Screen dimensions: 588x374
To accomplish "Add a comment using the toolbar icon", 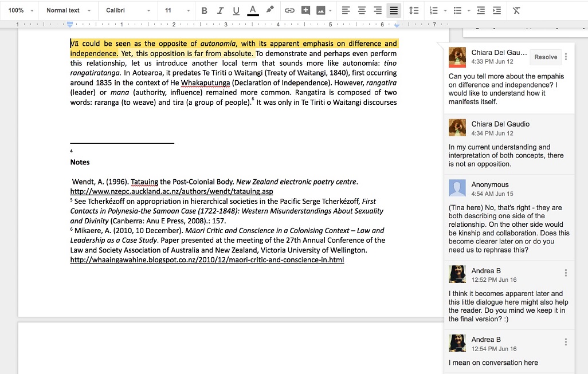I will click(x=305, y=10).
